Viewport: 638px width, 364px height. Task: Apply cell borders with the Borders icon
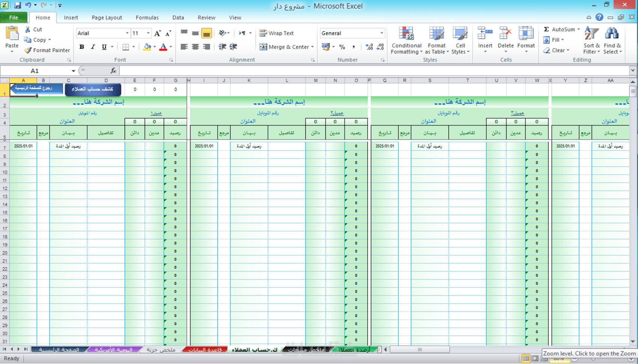tap(126, 47)
